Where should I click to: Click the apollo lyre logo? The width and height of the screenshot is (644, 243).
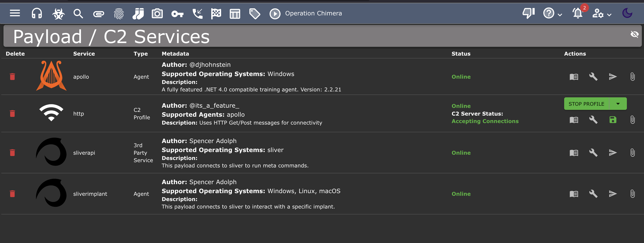tap(51, 76)
